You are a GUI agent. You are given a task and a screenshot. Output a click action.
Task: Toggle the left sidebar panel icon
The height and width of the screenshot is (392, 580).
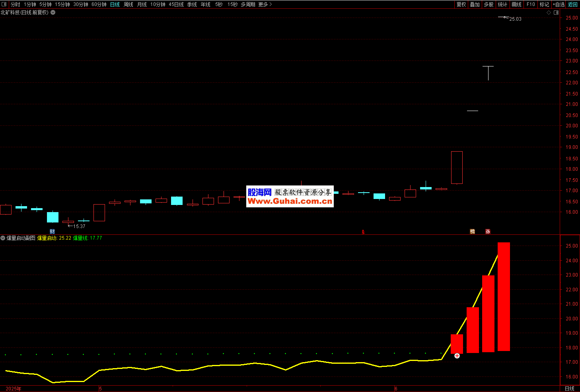click(x=4, y=4)
